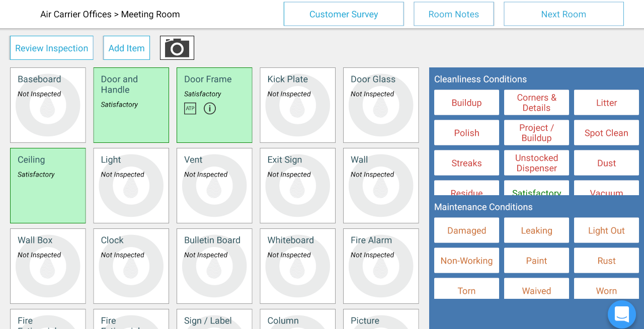Image resolution: width=644 pixels, height=329 pixels.
Task: Pick the Whiteboard item tile
Action: click(297, 266)
